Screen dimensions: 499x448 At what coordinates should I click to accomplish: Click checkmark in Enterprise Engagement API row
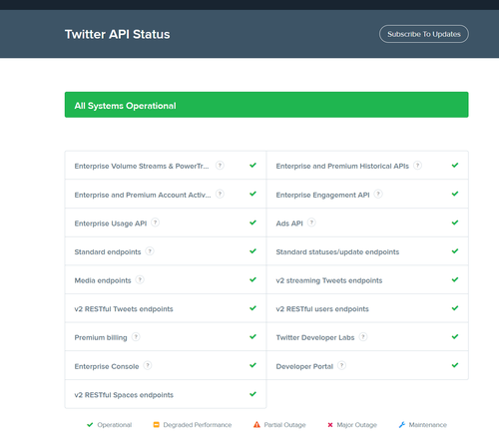[455, 194]
